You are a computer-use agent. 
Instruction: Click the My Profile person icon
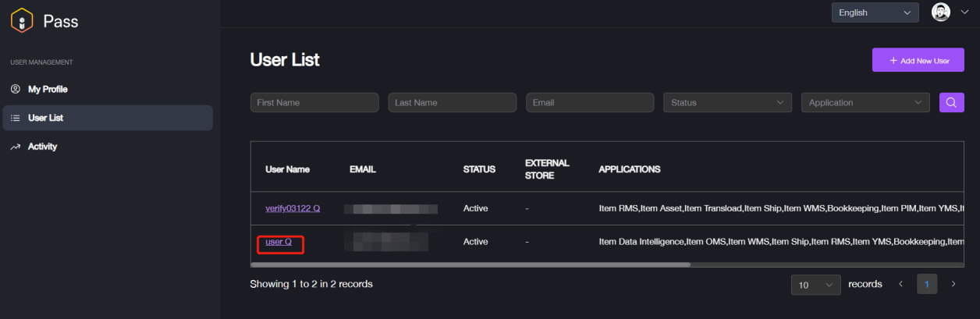tap(15, 89)
